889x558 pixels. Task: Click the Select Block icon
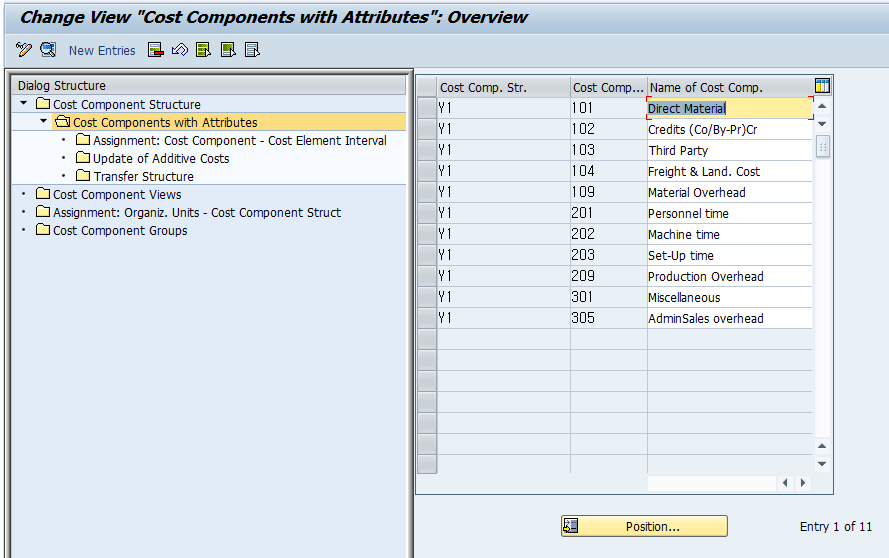pos(228,50)
